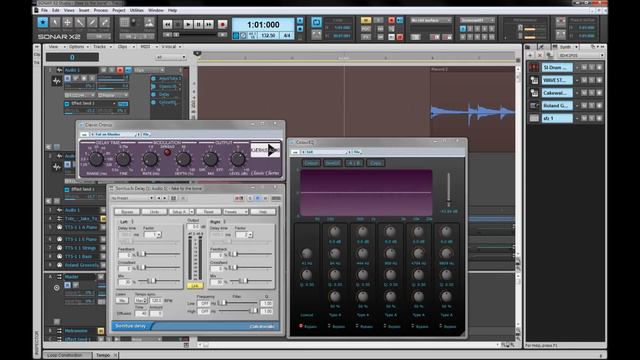Open the track view Clips dropdown
This screenshot has width=640, height=360.
pyautogui.click(x=125, y=47)
